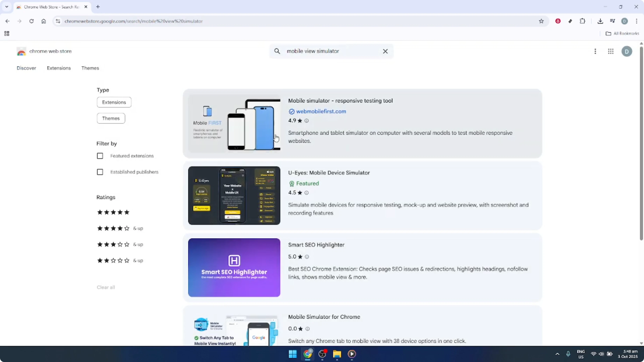Enable the Featured extensions filter

(x=100, y=155)
